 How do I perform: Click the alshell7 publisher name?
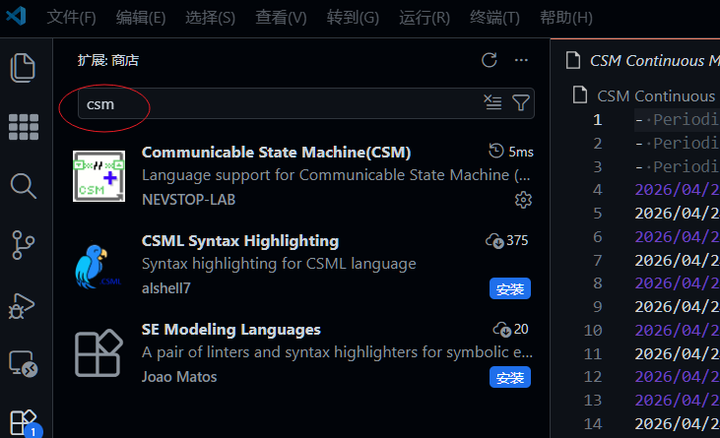(x=166, y=288)
